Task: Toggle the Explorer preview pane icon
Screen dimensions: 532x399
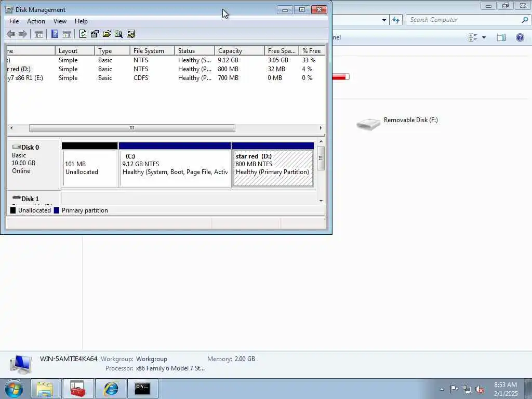Action: (501, 37)
